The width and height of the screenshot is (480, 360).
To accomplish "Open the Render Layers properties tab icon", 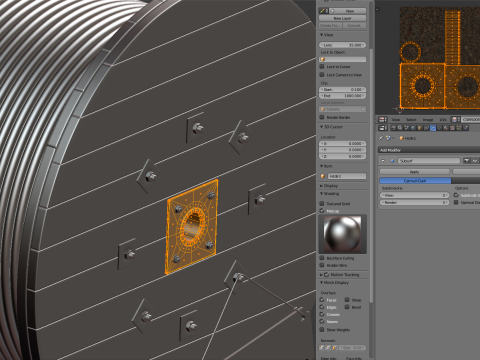I will coord(400,128).
